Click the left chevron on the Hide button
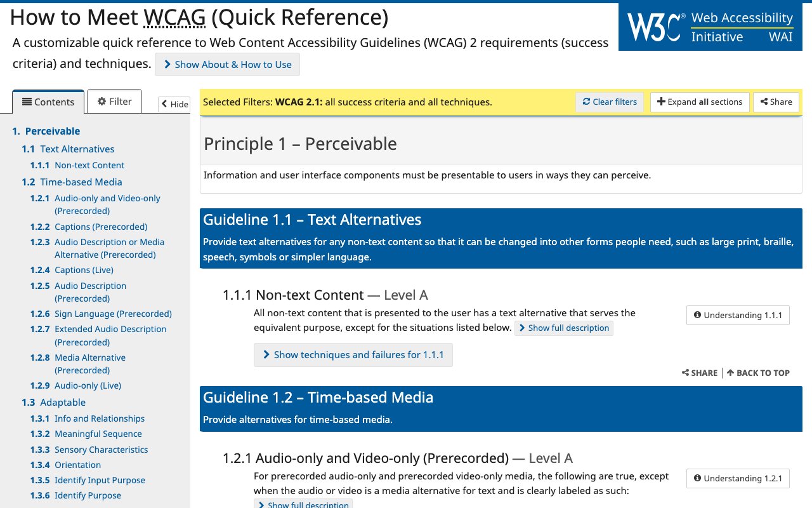The width and height of the screenshot is (812, 508). [x=164, y=104]
